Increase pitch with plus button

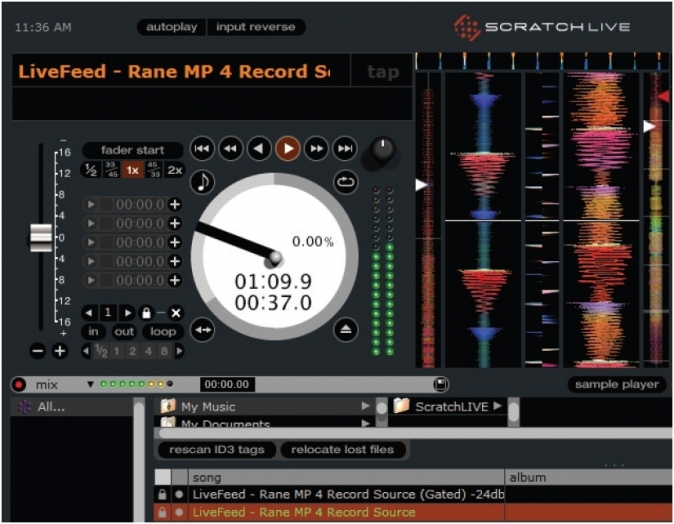pyautogui.click(x=60, y=351)
